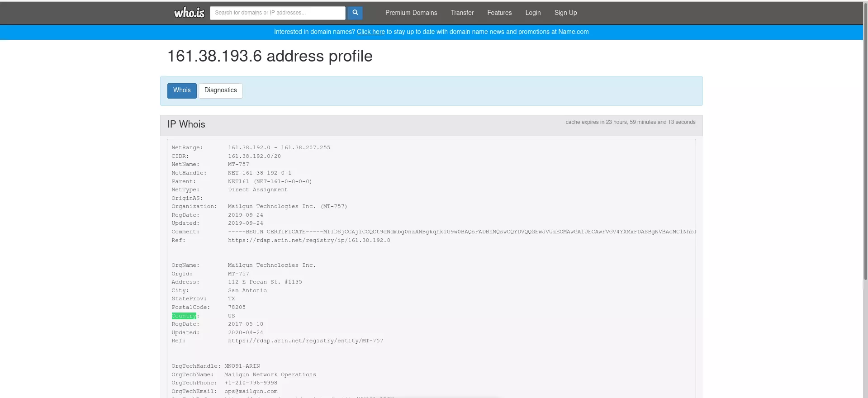Switch to the Diagnostics tab

221,90
